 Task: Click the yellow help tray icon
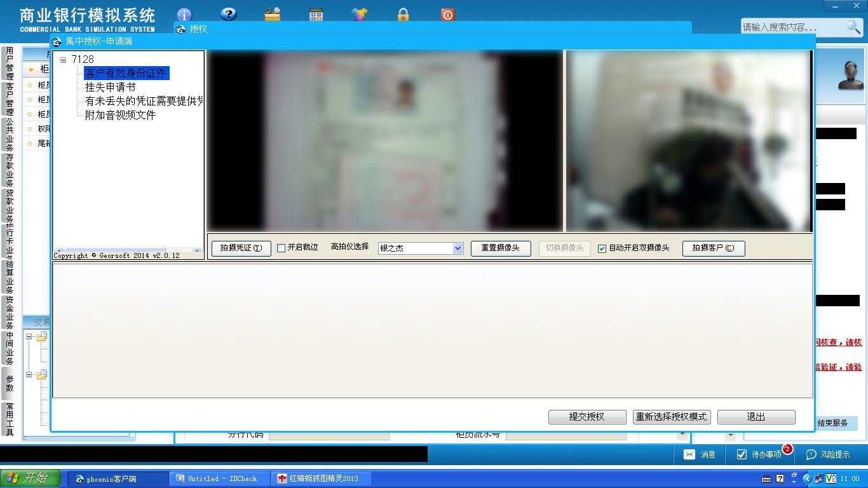coord(780,479)
